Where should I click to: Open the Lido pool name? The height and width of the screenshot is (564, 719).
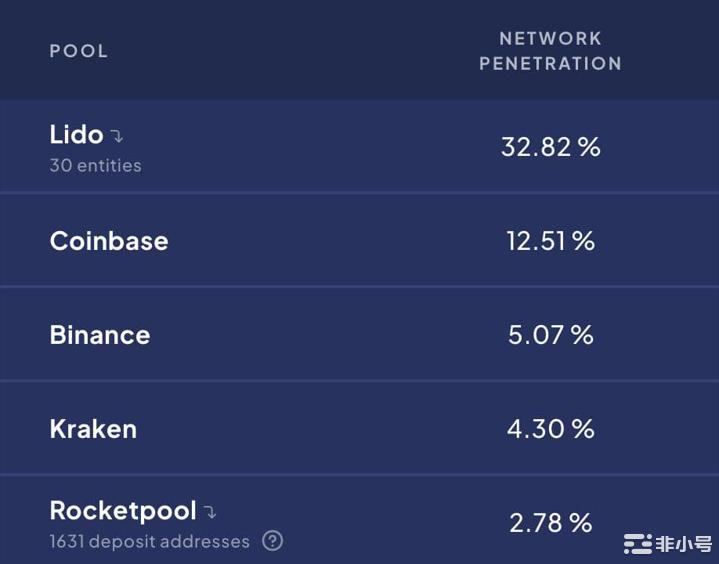coord(76,134)
